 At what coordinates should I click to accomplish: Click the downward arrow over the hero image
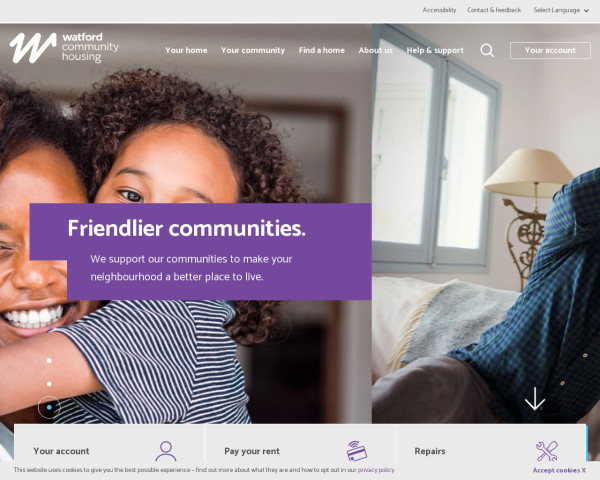click(x=535, y=399)
